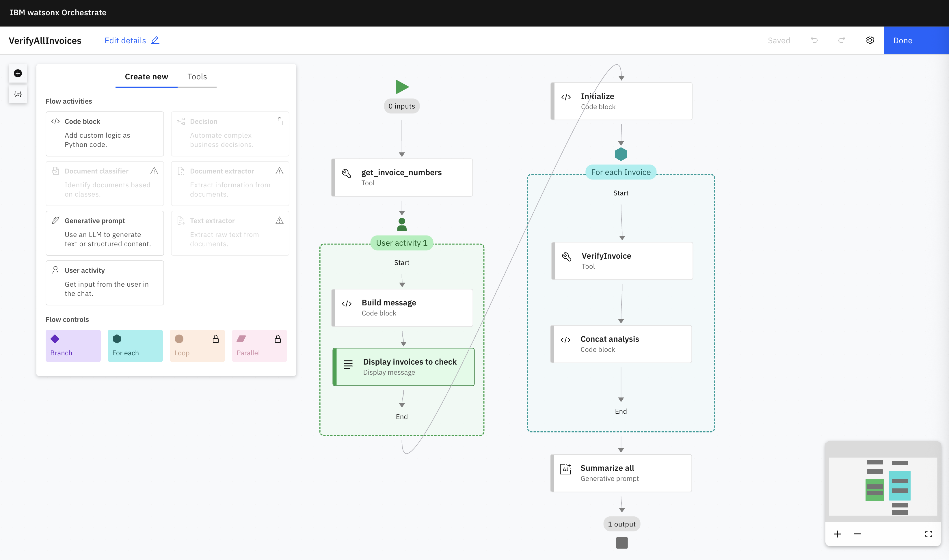Image resolution: width=949 pixels, height=560 pixels.
Task: Click the pencil icon beside Edit details
Action: pos(155,40)
